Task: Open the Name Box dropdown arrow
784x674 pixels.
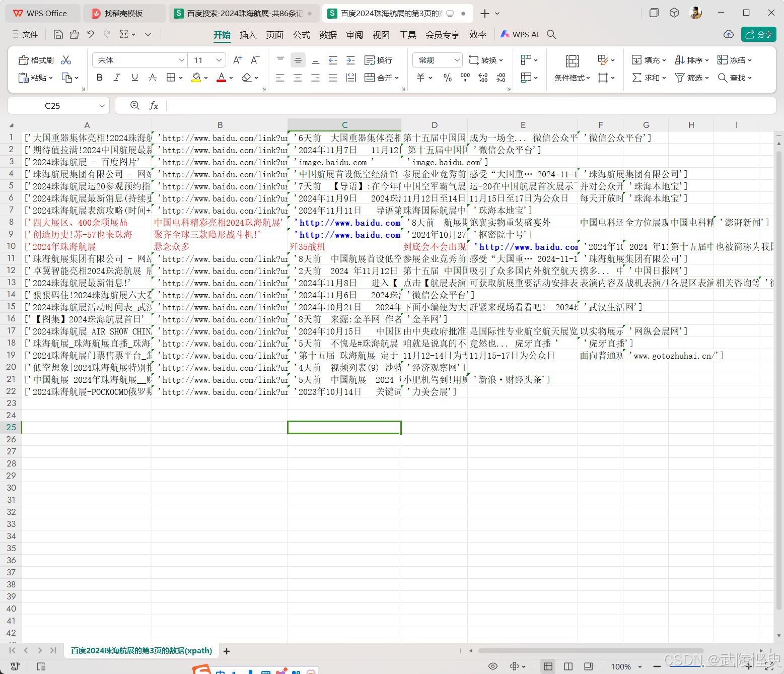Action: coord(102,106)
